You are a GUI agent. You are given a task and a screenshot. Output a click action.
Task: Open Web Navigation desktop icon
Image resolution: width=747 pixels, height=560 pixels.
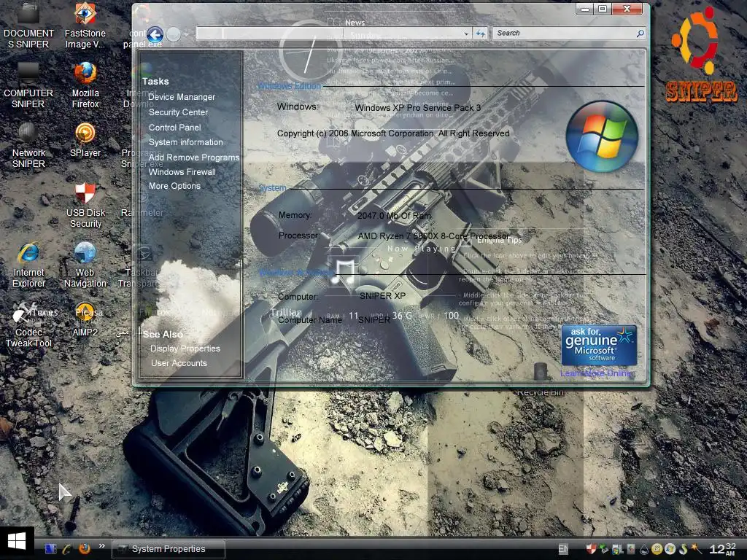coord(85,265)
